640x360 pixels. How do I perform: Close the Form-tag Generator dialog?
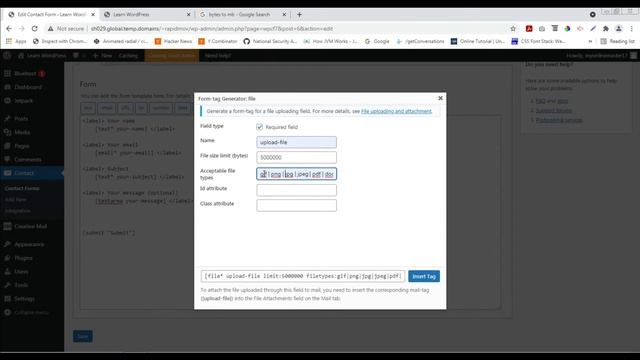tap(440, 98)
